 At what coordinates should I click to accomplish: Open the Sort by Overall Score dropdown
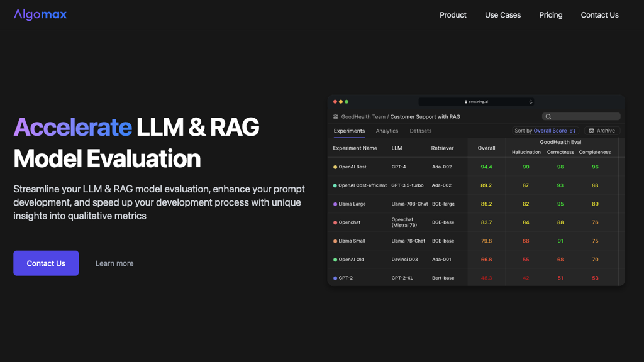click(545, 131)
